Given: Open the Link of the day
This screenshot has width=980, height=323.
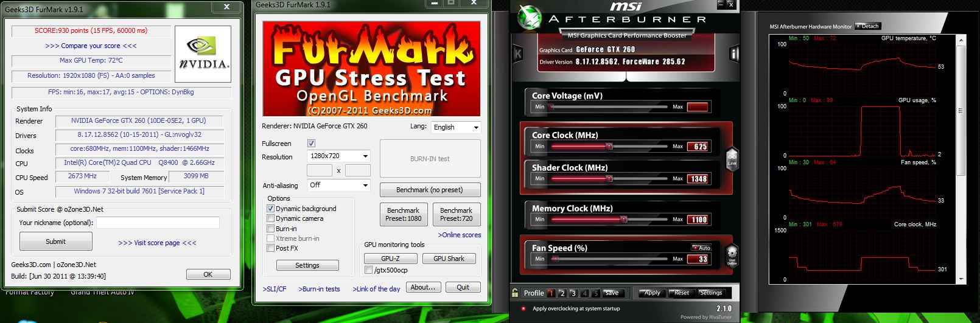Looking at the screenshot, I should tap(376, 289).
